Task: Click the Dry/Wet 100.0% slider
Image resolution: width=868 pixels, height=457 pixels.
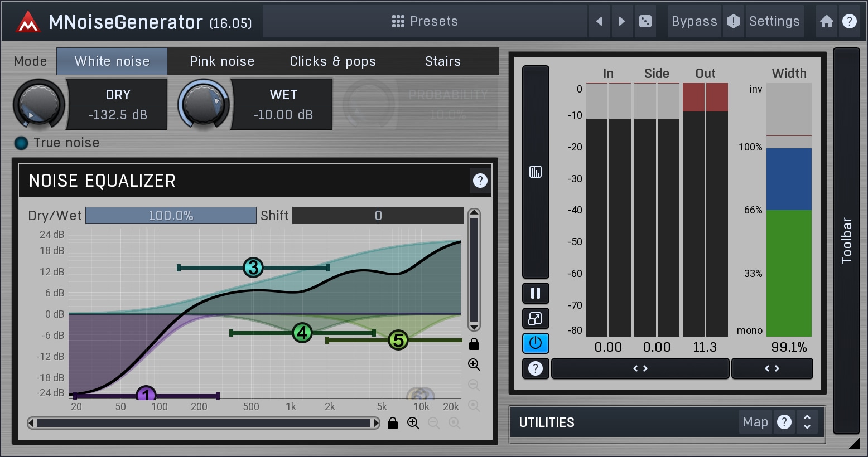Action: click(171, 216)
